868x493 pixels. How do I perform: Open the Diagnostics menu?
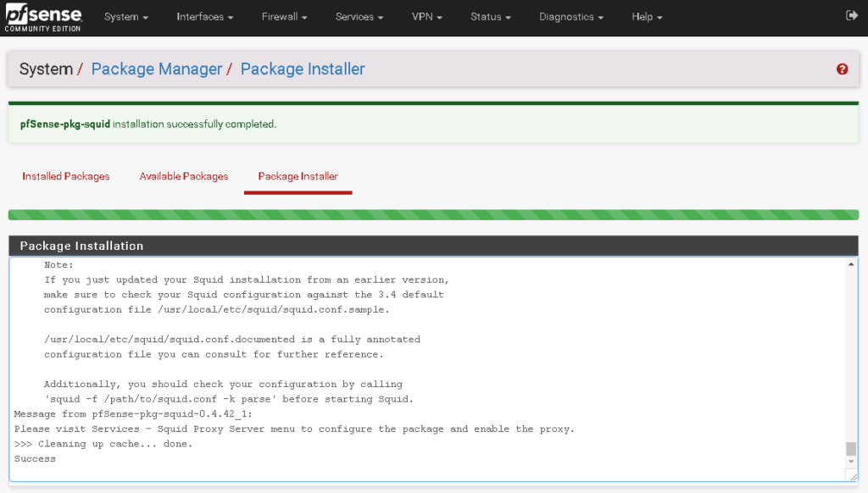(571, 17)
